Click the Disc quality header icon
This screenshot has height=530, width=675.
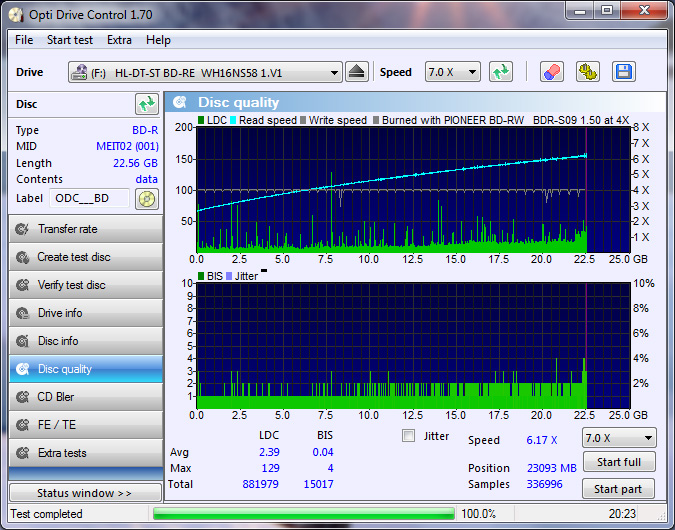coord(180,102)
